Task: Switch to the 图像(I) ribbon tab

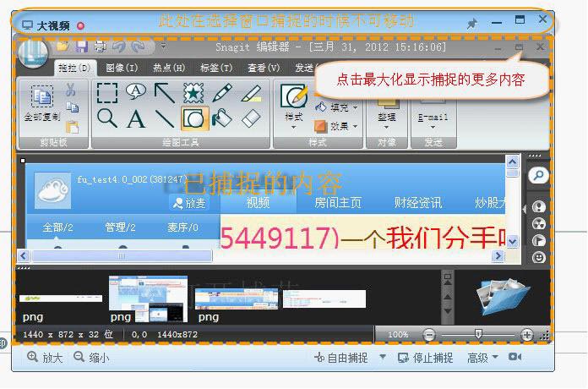Action: click(122, 68)
